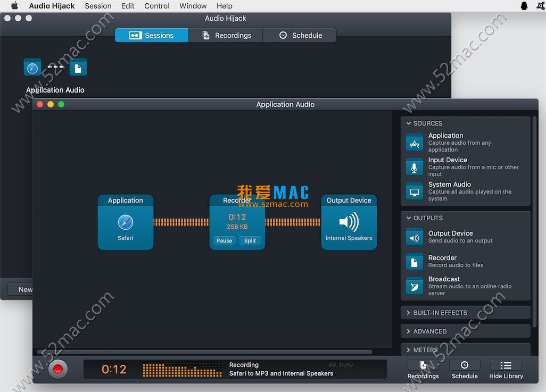Click the Output Device speaker icon in library
The image size is (546, 392).
(414, 238)
